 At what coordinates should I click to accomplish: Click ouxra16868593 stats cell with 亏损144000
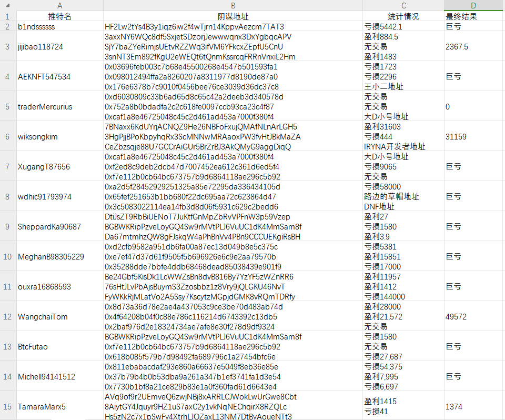[403, 286]
